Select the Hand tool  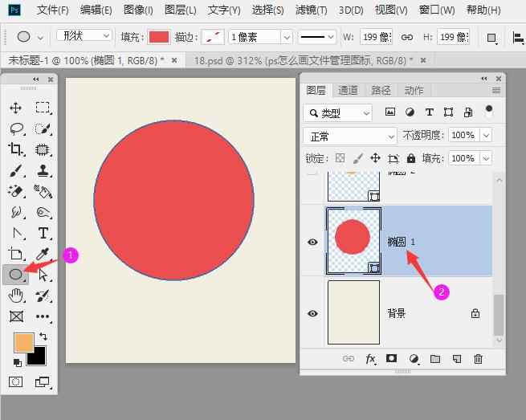pos(15,296)
